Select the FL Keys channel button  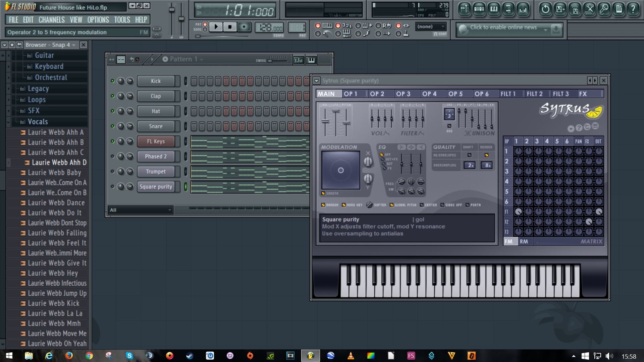tap(156, 141)
